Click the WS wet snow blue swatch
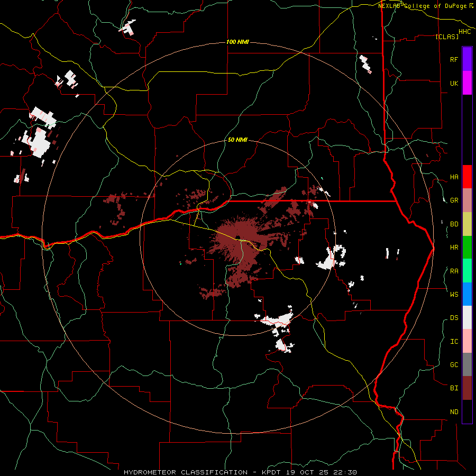The height and width of the screenshot is (476, 476). [467, 294]
